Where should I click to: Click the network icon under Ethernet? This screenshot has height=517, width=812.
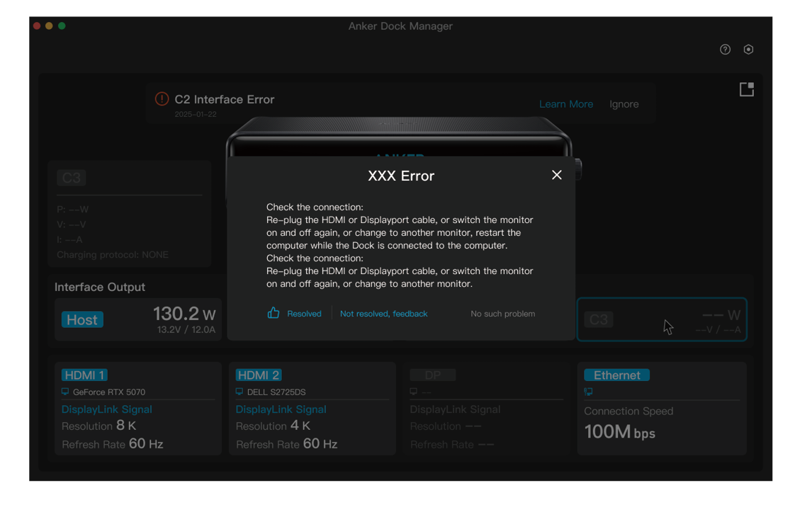point(588,392)
